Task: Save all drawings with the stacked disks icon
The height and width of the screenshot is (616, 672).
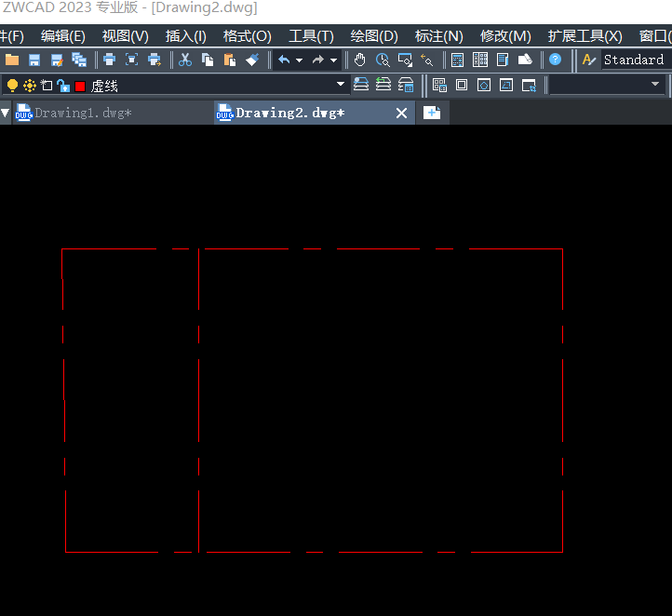Action: (x=79, y=60)
